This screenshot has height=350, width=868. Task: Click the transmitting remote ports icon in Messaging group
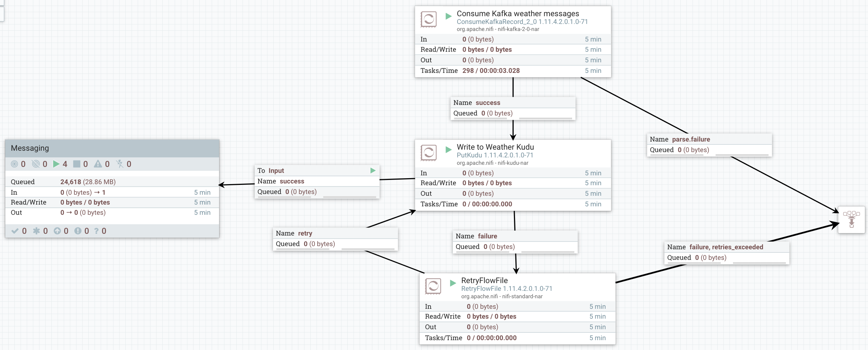click(x=14, y=164)
